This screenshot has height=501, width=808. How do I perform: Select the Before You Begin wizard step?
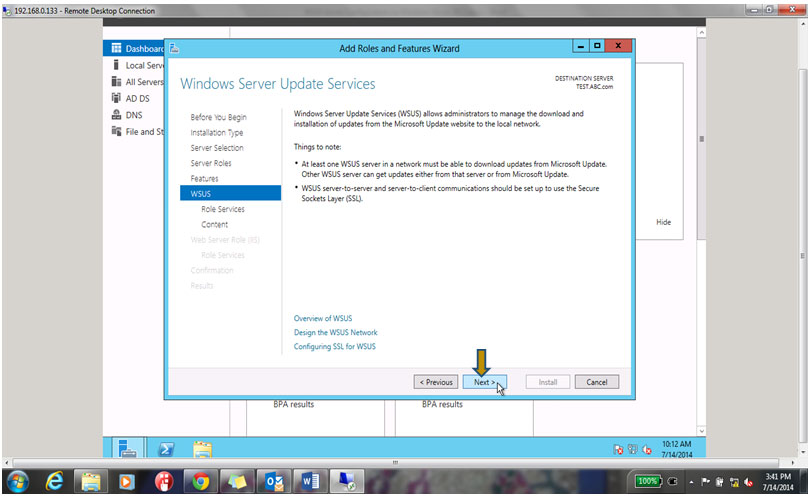[x=218, y=117]
